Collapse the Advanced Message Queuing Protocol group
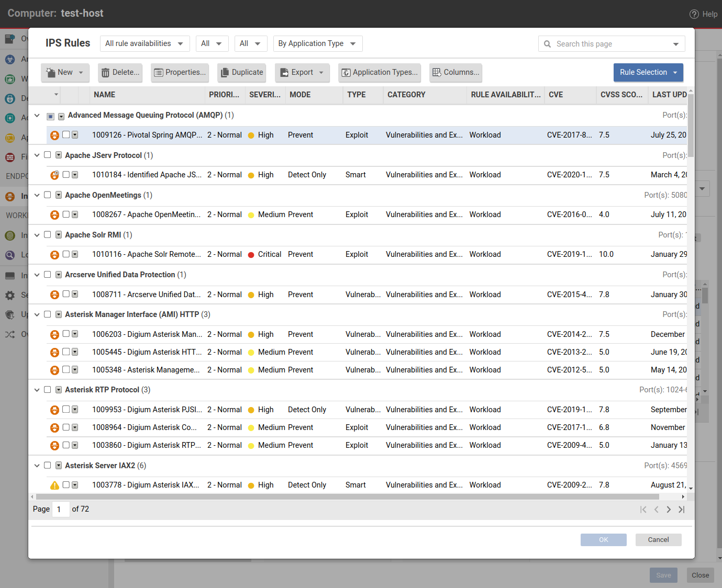 click(37, 116)
